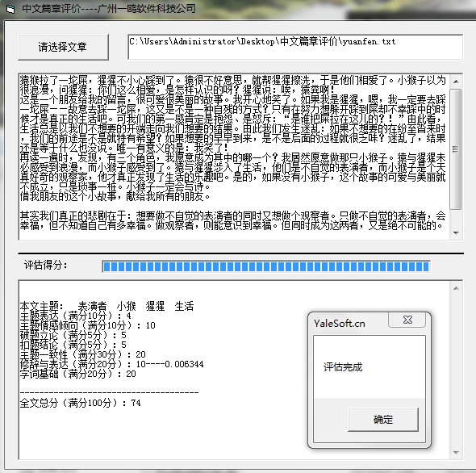This screenshot has height=473, width=476.
Task: Click the 评估得分 blue progress bar
Action: pyautogui.click(x=266, y=266)
